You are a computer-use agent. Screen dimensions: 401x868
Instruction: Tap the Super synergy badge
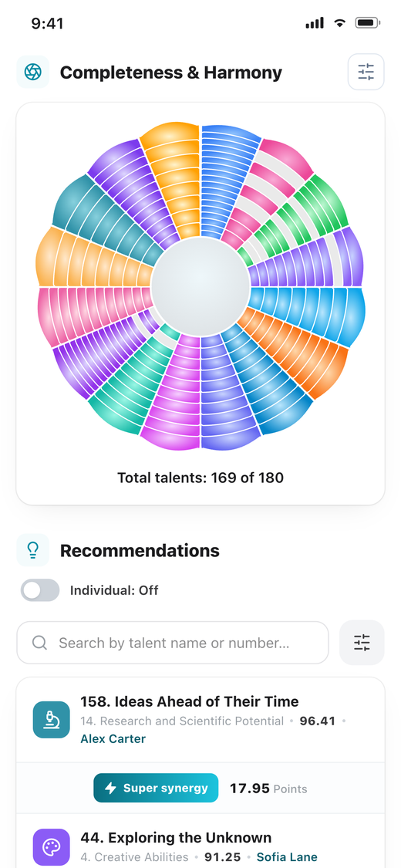coord(156,789)
